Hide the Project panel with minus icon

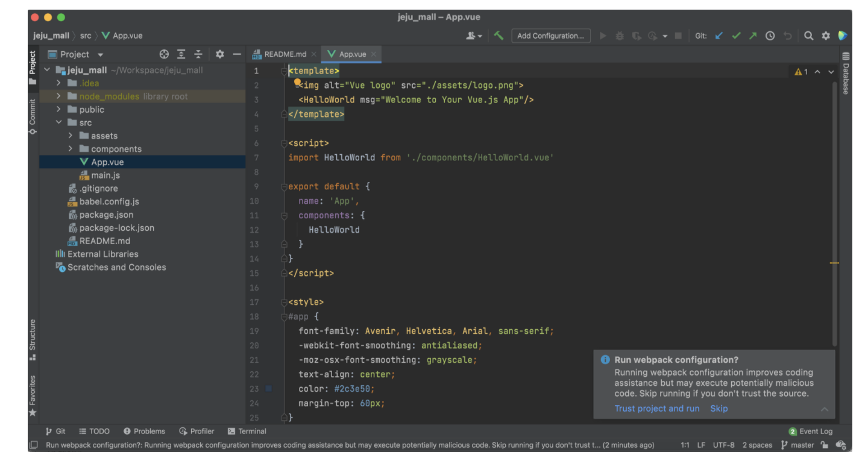237,54
